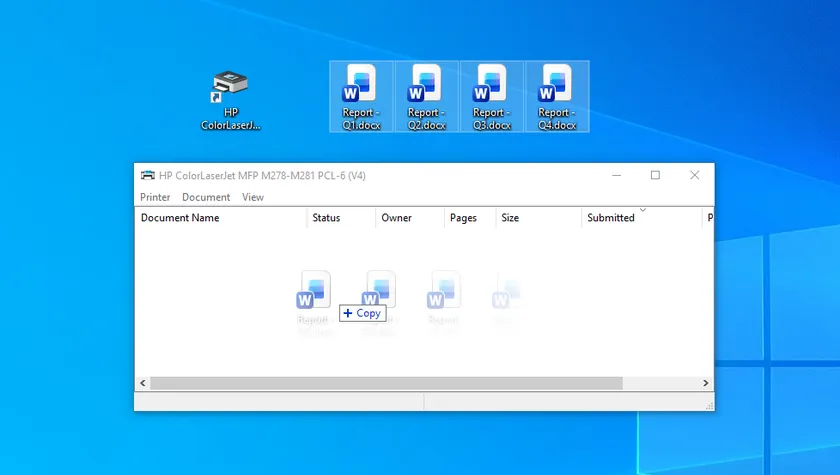Sort the queue by Owner column
The image size is (840, 475).
click(x=410, y=217)
